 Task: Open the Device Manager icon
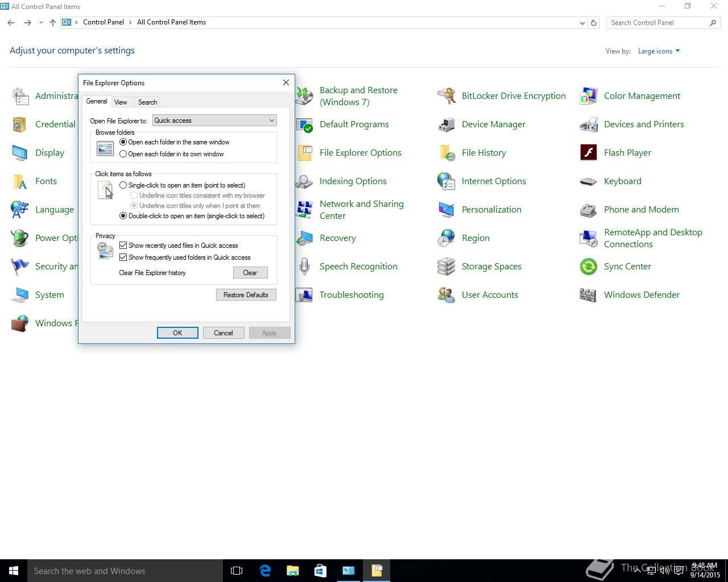coord(446,124)
